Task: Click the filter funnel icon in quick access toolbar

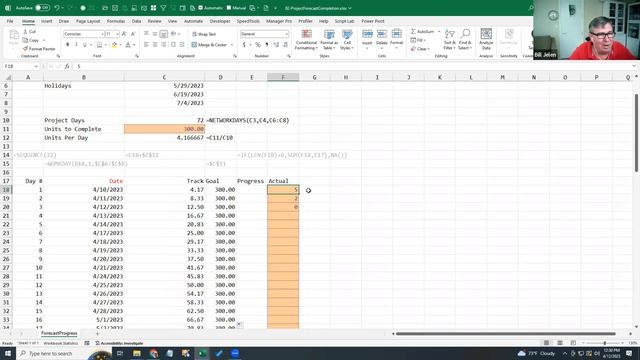Action: coord(163,8)
